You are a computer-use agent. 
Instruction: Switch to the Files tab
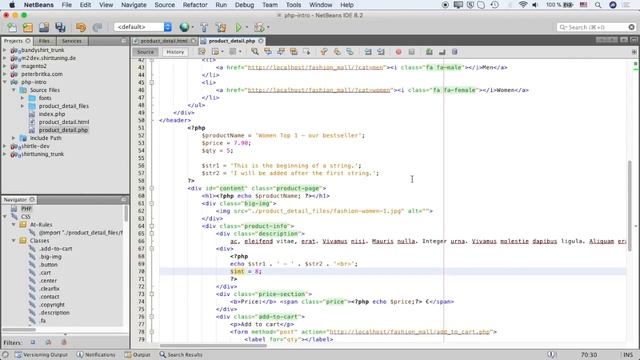[x=44, y=41]
